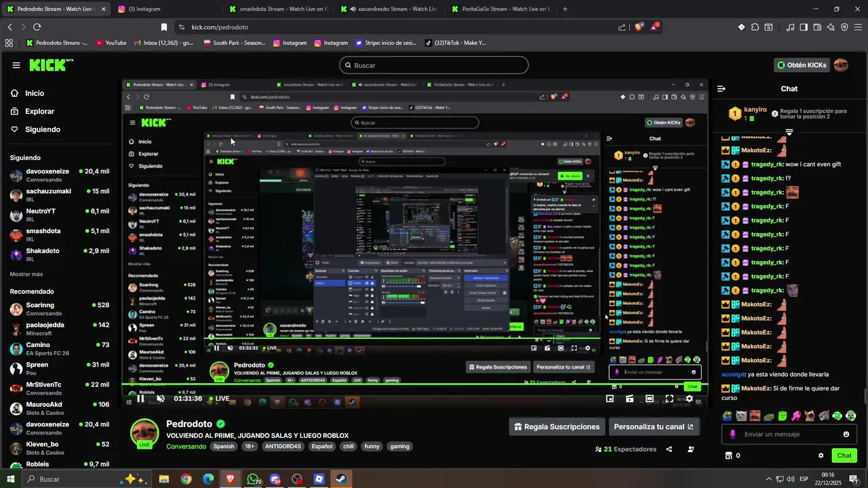
Task: Reload the page in the browser
Action: tap(37, 27)
